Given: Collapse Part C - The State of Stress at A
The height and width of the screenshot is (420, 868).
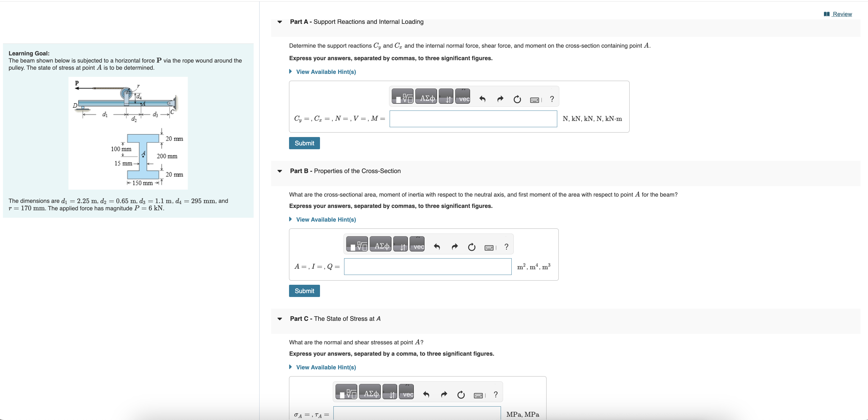Looking at the screenshot, I should point(280,318).
